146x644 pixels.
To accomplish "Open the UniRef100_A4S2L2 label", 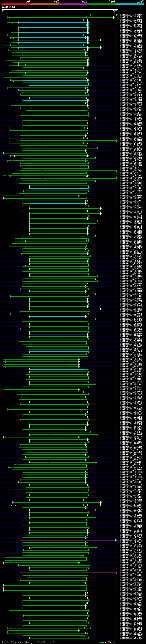I will point(131,45).
